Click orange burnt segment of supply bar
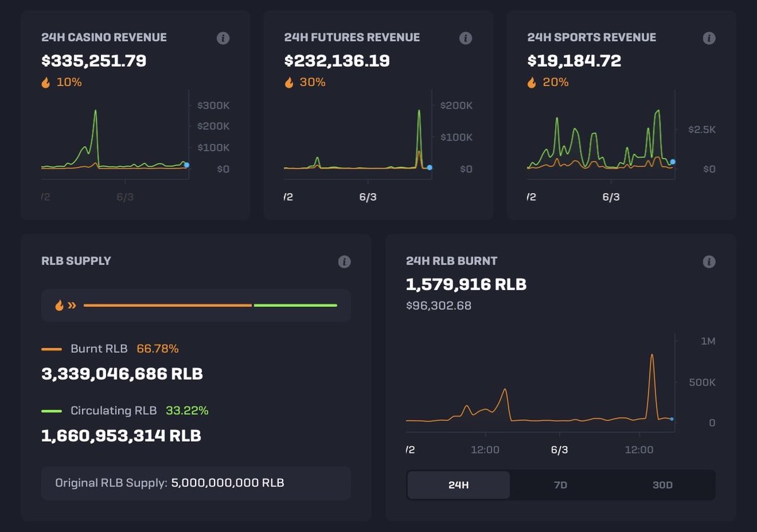 (167, 306)
